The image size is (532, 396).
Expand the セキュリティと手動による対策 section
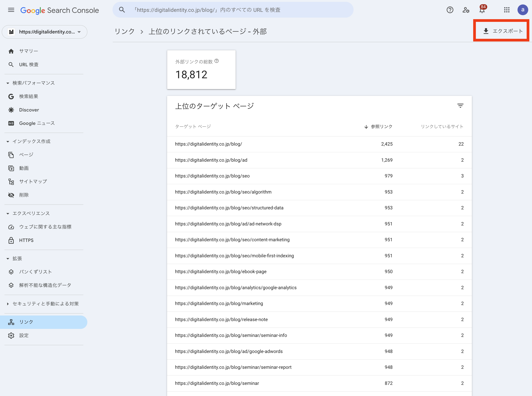coord(8,304)
